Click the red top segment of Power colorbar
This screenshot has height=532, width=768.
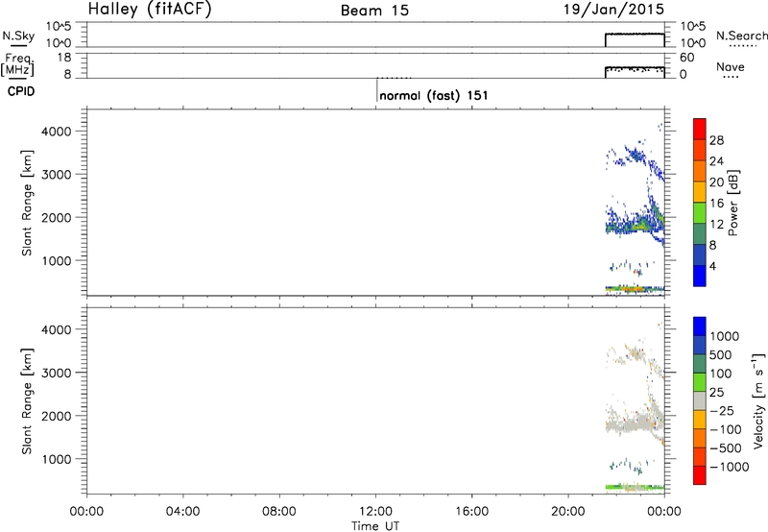700,129
